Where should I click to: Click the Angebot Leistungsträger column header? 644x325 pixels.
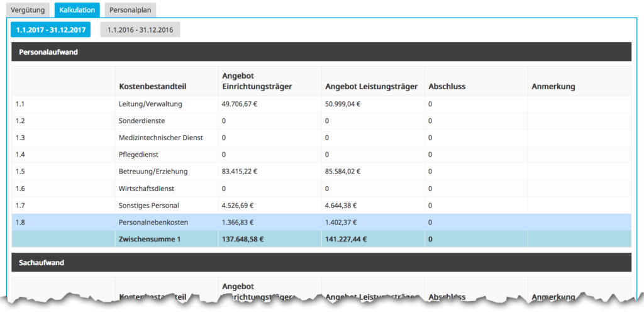[x=370, y=87]
